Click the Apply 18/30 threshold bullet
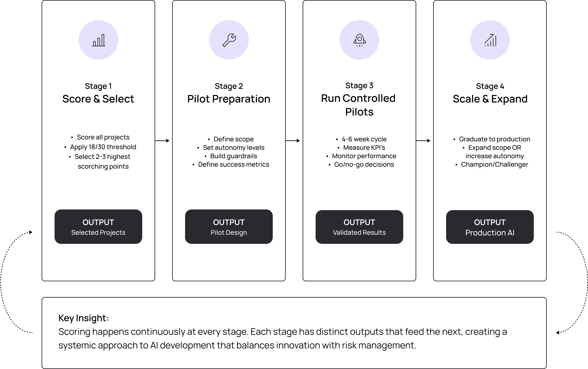Screen dimensions: 588x369 [103, 147]
